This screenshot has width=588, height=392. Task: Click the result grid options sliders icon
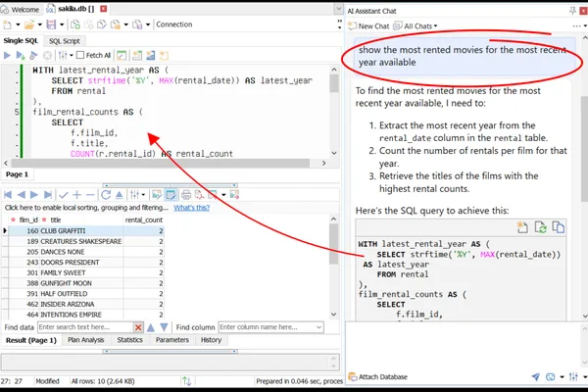click(134, 195)
